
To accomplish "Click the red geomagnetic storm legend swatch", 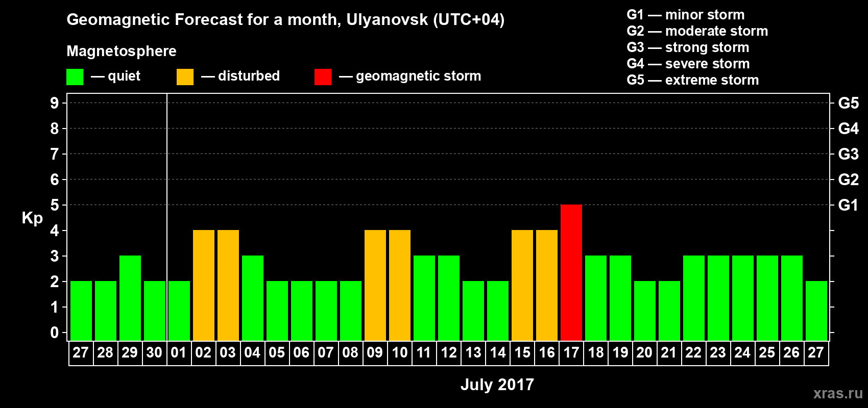I will pyautogui.click(x=323, y=77).
